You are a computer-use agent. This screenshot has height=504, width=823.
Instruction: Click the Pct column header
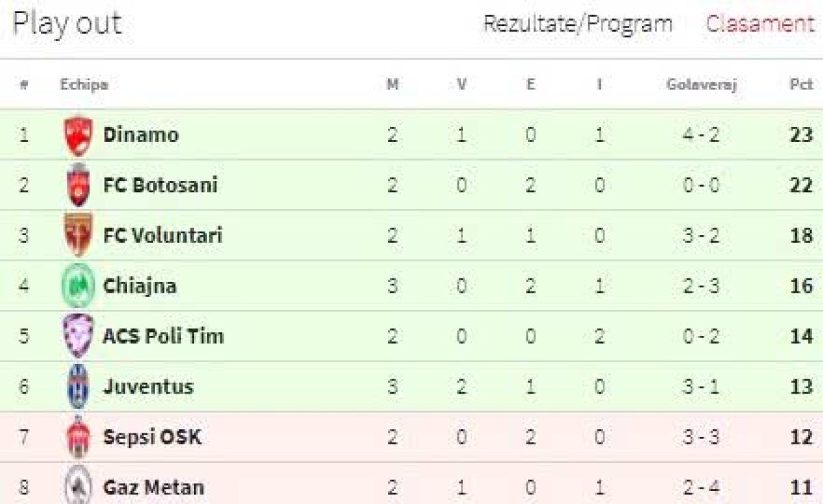[800, 85]
